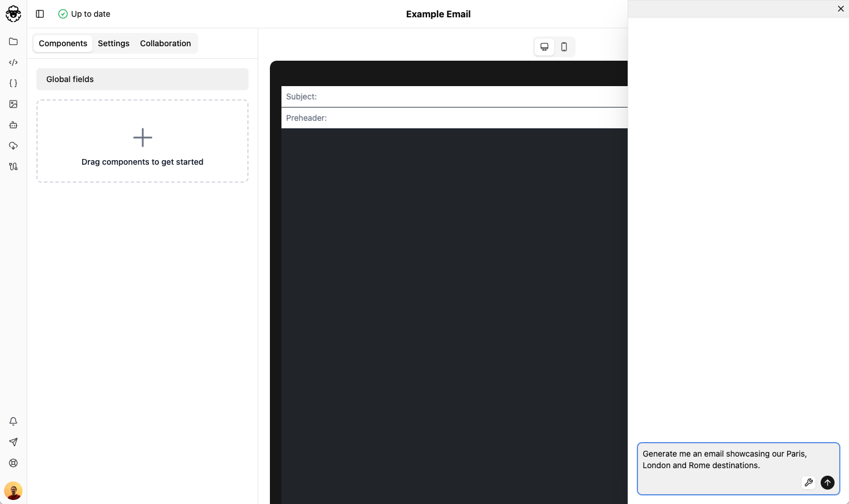Click the paper plane send icon in sidebar
The image size is (849, 504).
(x=13, y=442)
